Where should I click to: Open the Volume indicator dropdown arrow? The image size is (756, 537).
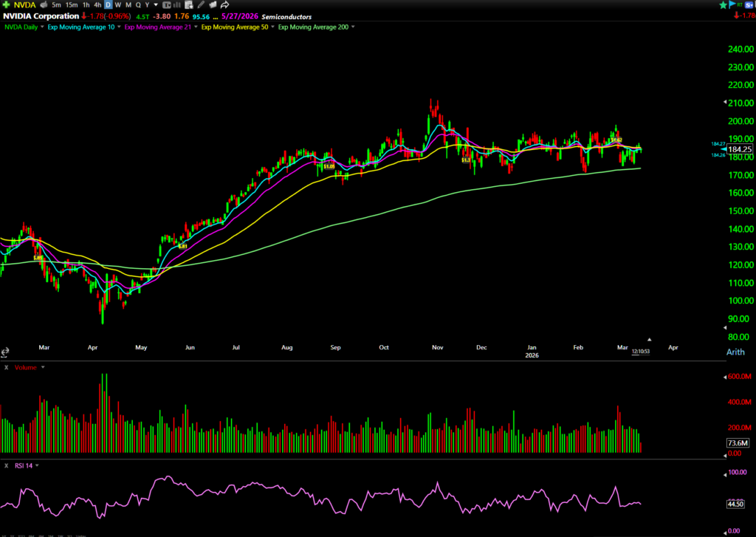coord(43,367)
